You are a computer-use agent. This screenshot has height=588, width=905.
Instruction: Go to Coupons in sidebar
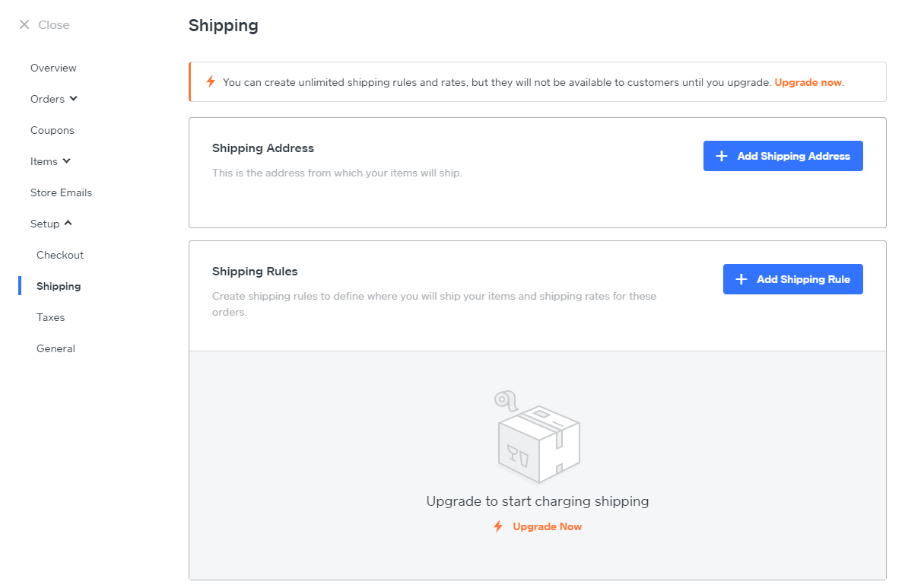[52, 130]
